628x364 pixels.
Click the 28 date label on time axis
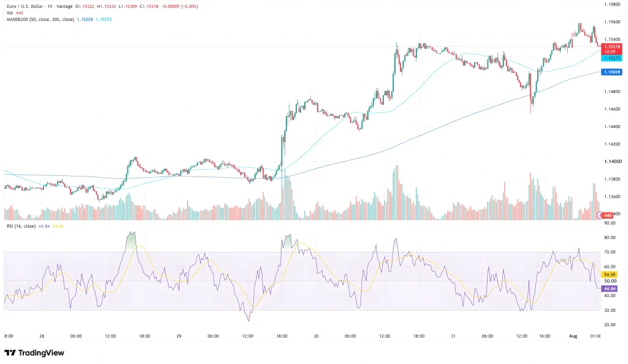point(42,336)
